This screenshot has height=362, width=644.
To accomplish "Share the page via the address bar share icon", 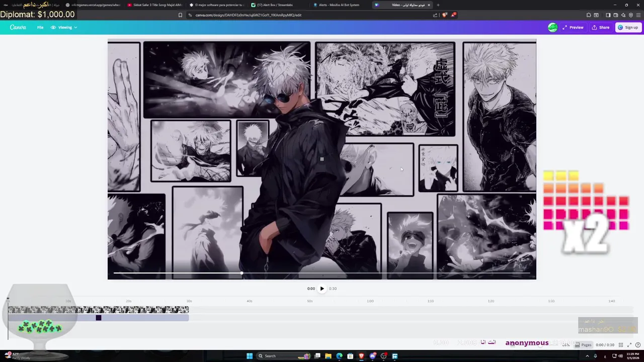I will 435,15.
